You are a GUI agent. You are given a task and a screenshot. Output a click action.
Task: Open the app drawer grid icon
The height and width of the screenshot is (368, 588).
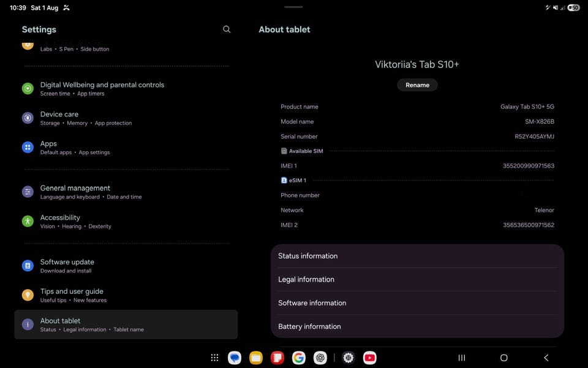pyautogui.click(x=214, y=358)
